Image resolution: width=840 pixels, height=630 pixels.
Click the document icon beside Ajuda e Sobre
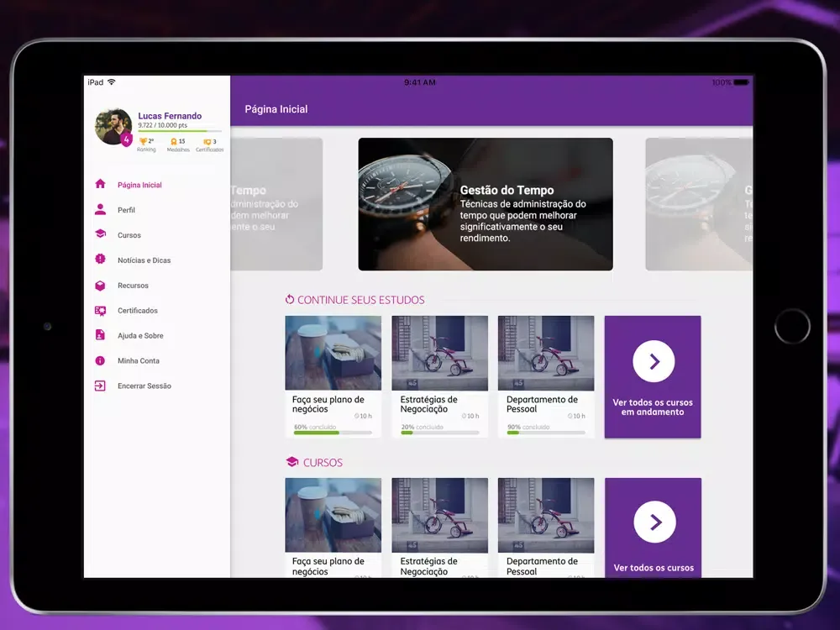100,335
